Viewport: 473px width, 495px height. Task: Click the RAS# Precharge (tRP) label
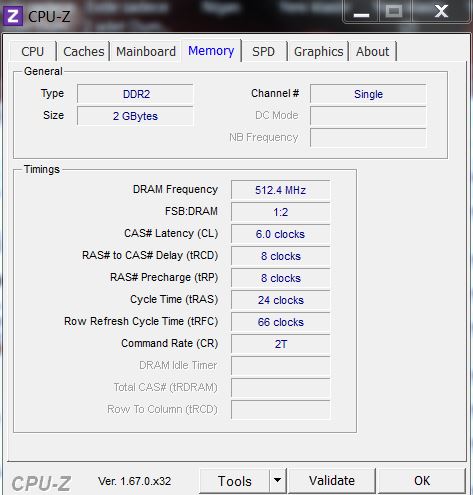click(164, 277)
